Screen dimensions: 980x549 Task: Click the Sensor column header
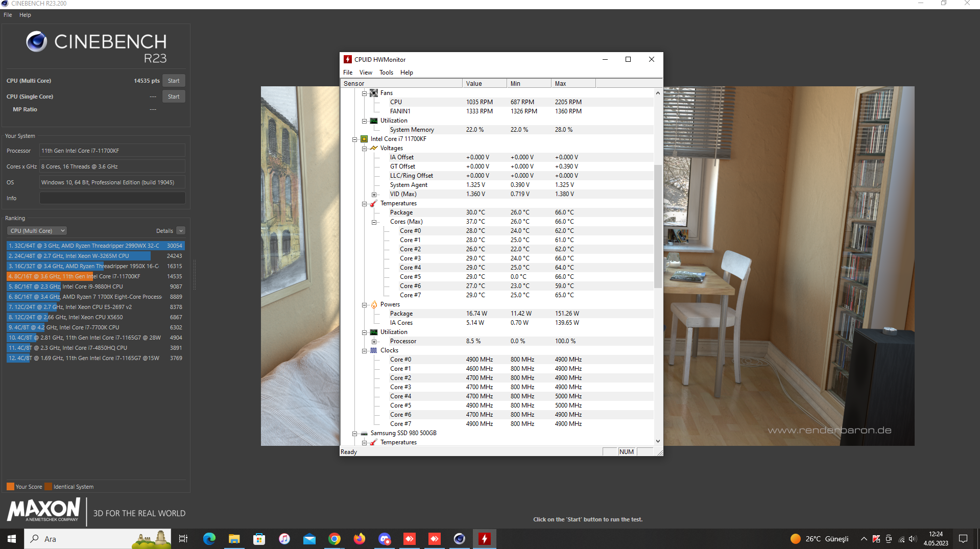pyautogui.click(x=401, y=83)
